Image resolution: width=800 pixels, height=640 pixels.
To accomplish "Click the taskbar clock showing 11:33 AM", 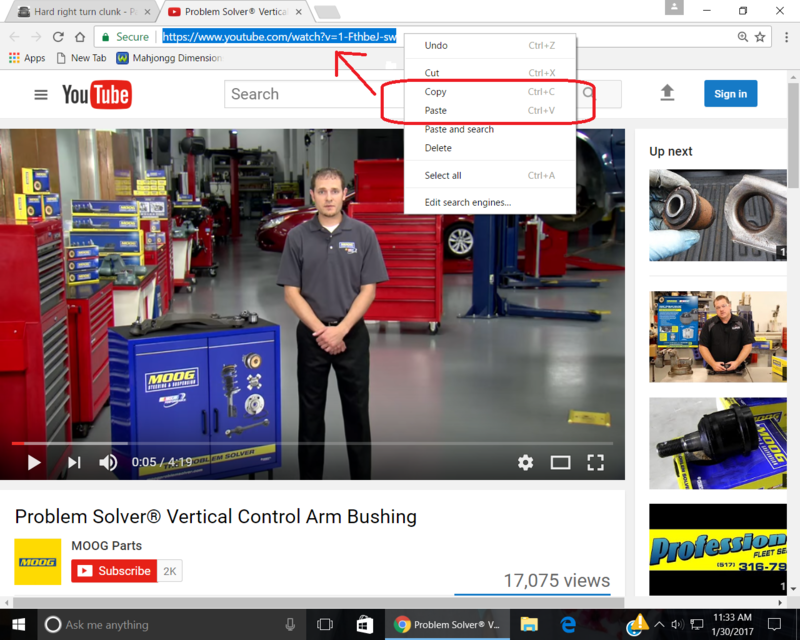I will 732,624.
